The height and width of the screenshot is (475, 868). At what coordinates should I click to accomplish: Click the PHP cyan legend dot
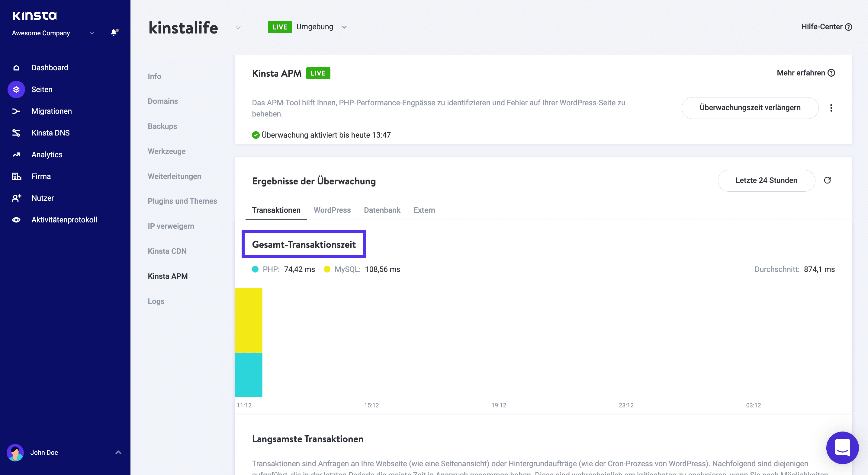pyautogui.click(x=255, y=269)
